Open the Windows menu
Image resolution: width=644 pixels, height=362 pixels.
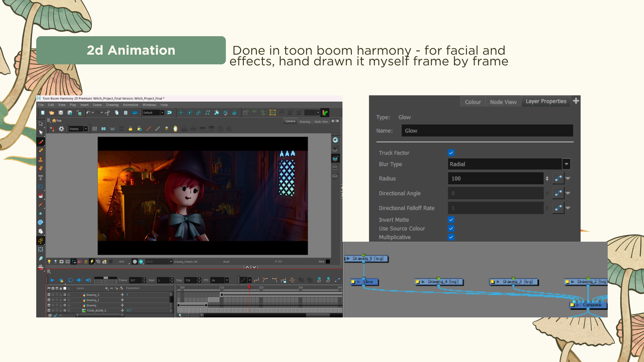[x=149, y=105]
